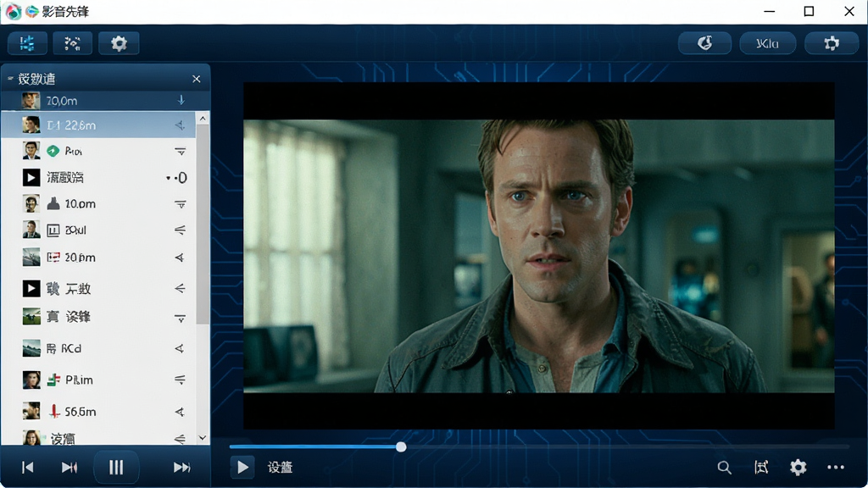Click the playlist vertical scrollbar thumb
Viewport: 868px width, 488px height.
[203, 224]
